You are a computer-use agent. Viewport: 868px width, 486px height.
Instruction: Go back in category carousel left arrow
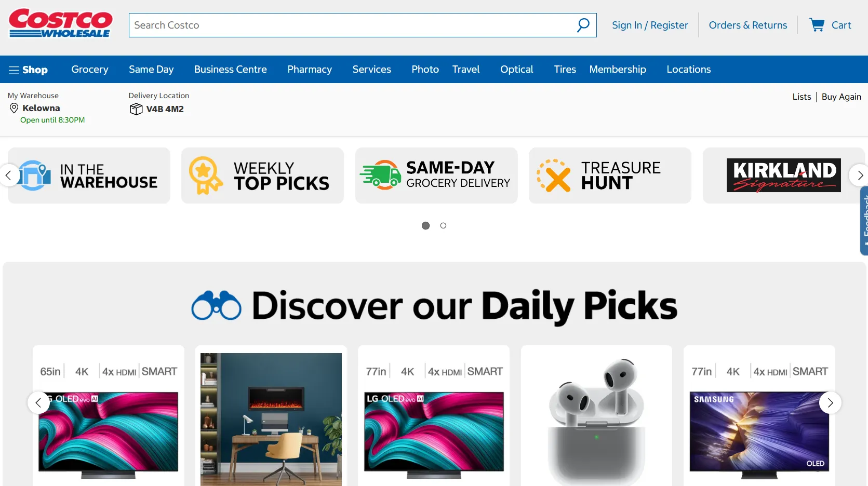(x=9, y=176)
